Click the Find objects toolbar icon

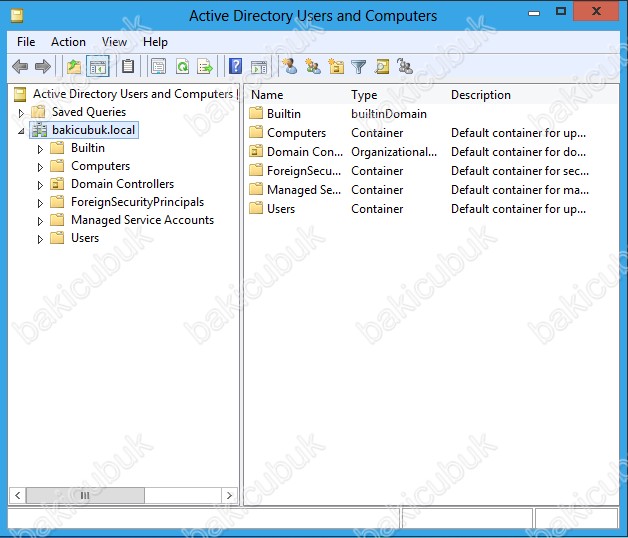coord(382,66)
